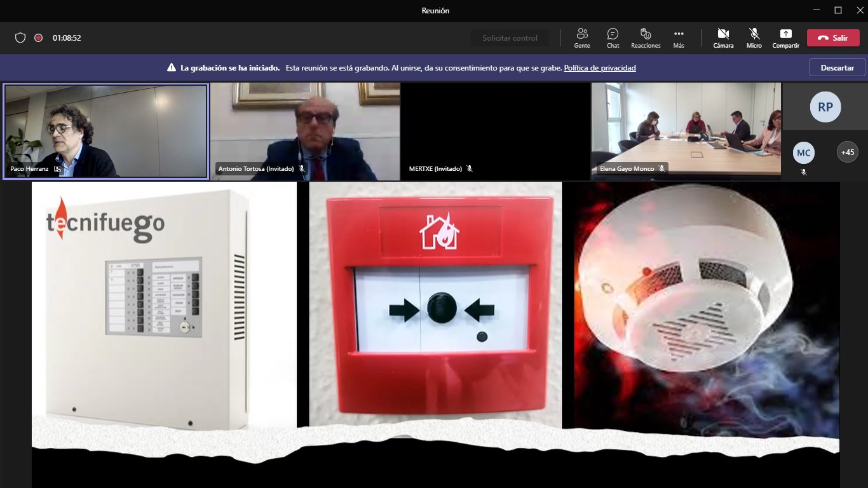The height and width of the screenshot is (488, 868).
Task: Dismiss recording banner with Descartar
Action: pos(837,67)
